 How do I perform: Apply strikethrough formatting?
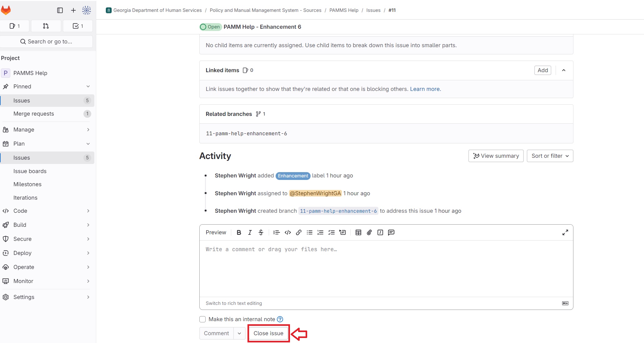coord(261,232)
